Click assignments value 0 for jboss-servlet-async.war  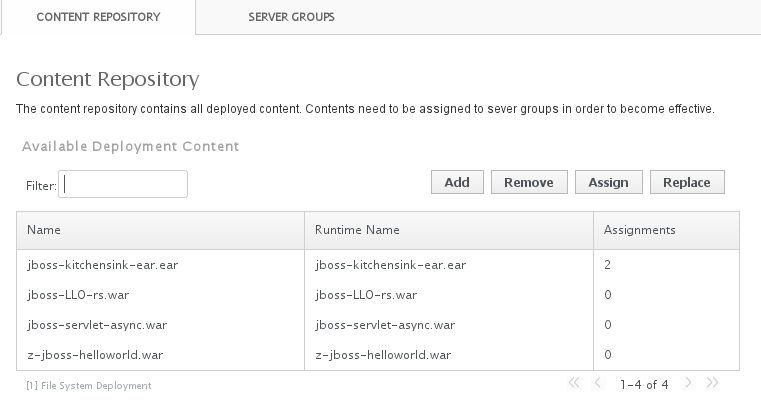pyautogui.click(x=608, y=325)
